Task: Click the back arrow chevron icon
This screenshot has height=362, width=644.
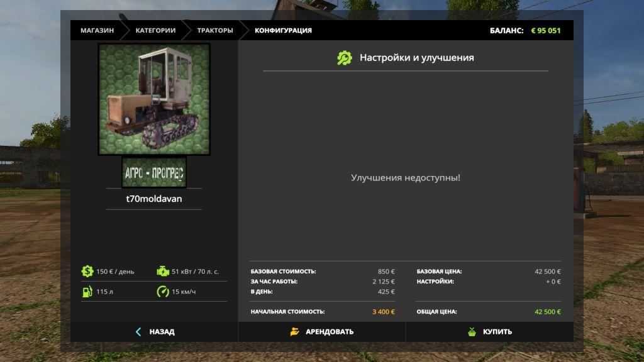Action: click(x=138, y=332)
